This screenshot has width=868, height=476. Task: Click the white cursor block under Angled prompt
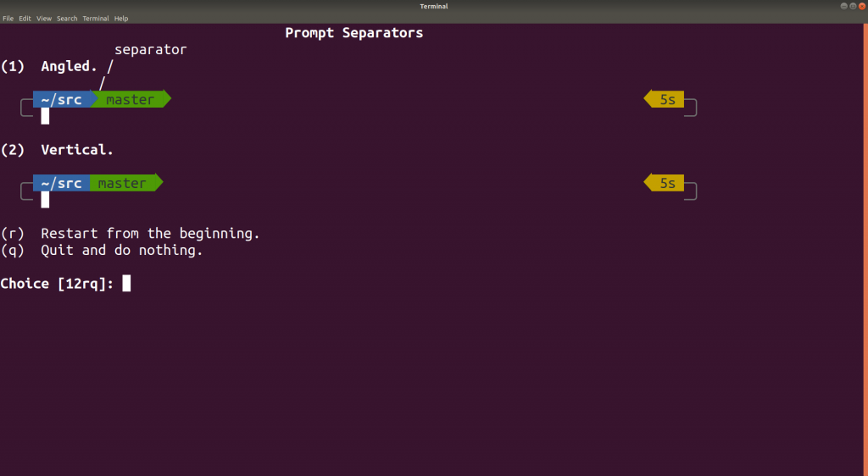[x=45, y=116]
